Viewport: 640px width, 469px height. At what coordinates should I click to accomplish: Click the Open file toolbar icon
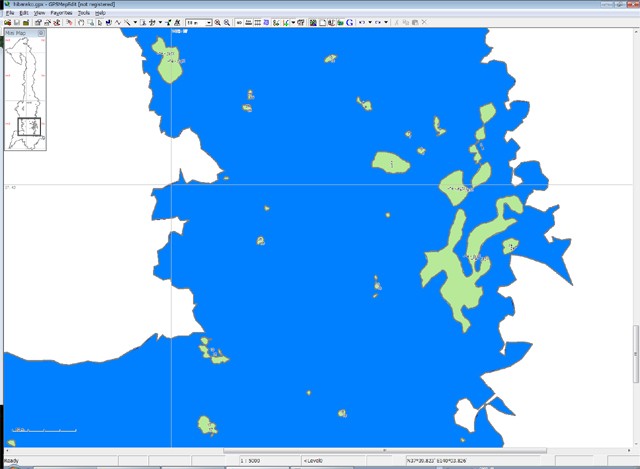(x=16, y=22)
